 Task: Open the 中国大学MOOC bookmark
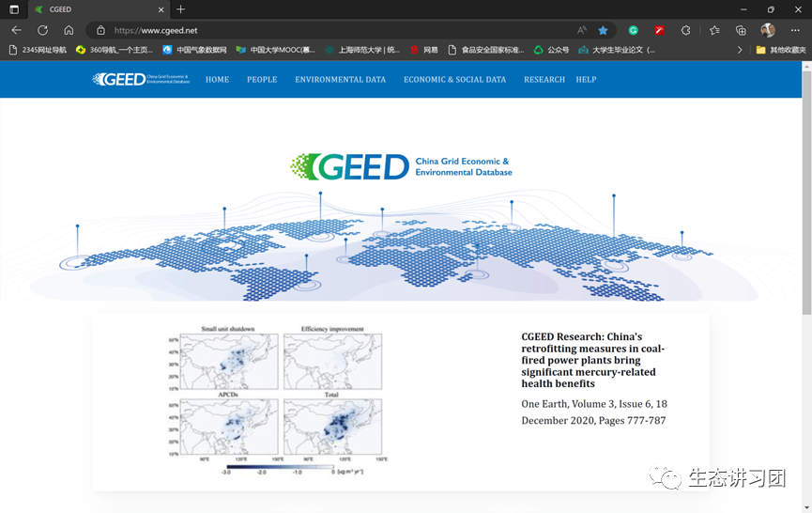(275, 50)
